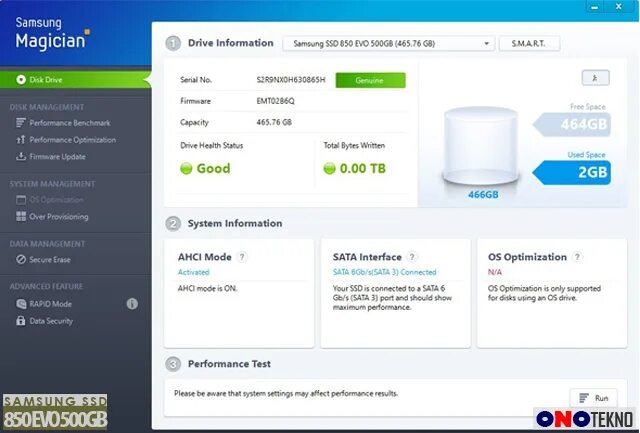Click the Performance Benchmark bars icon
640x433 pixels.
click(20, 123)
